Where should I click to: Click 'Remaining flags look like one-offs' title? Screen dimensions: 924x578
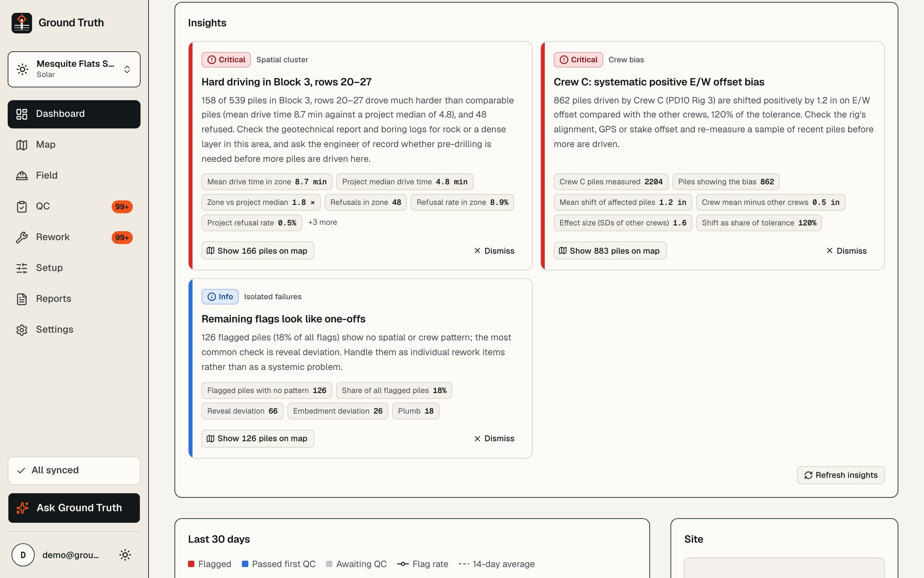[283, 319]
